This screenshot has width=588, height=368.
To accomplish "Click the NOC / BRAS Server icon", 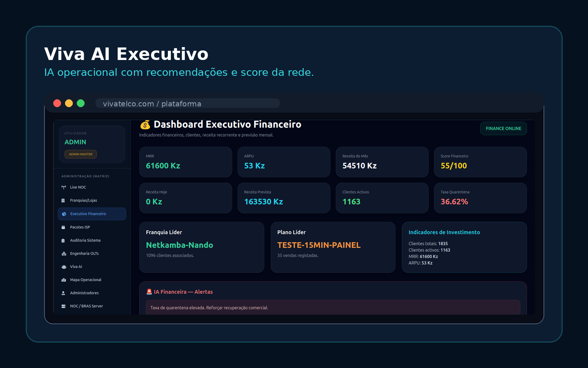I will pos(64,306).
